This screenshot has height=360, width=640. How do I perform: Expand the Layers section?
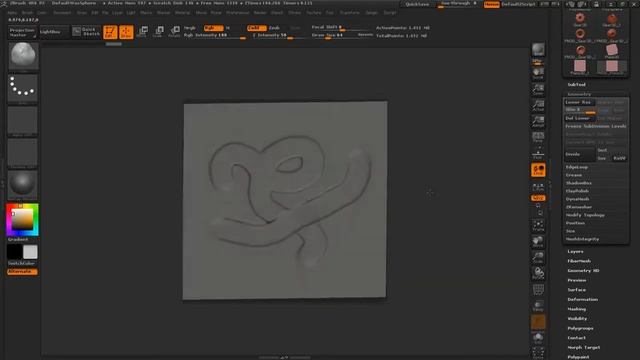click(576, 251)
